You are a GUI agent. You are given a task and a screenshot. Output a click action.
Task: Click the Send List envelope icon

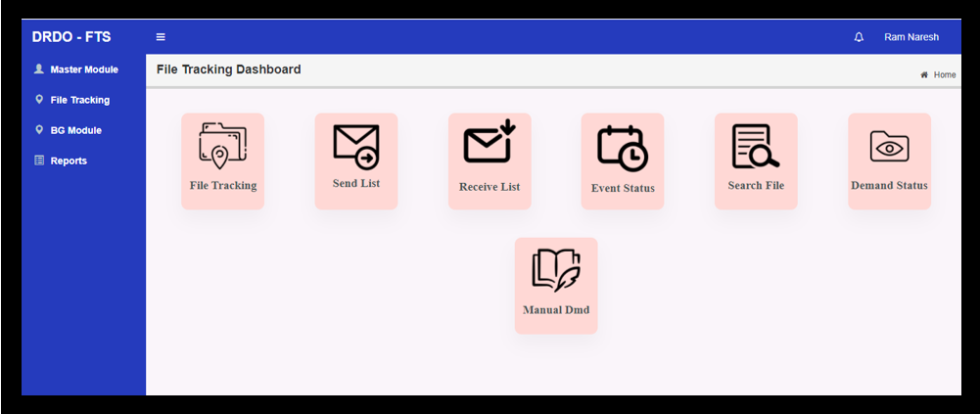pyautogui.click(x=355, y=146)
